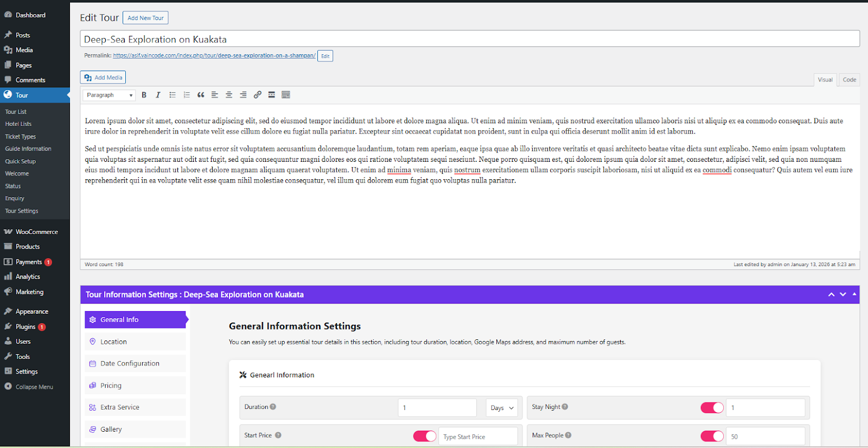Apply italic formatting in the editor toolbar

(158, 95)
